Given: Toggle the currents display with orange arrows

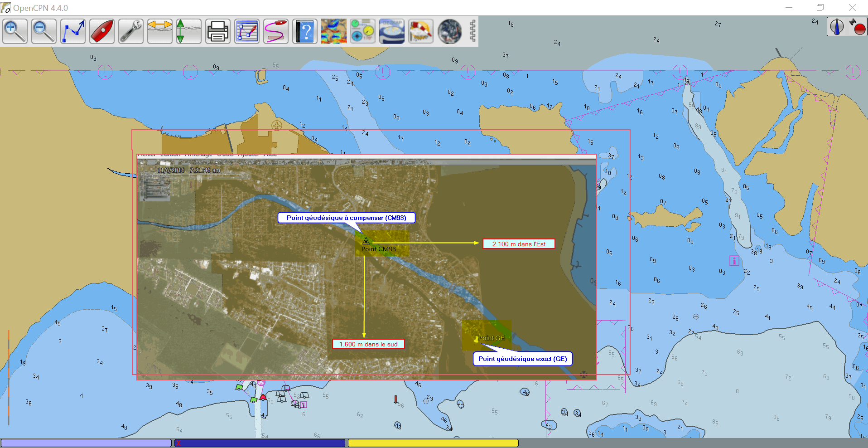Looking at the screenshot, I should 160,31.
